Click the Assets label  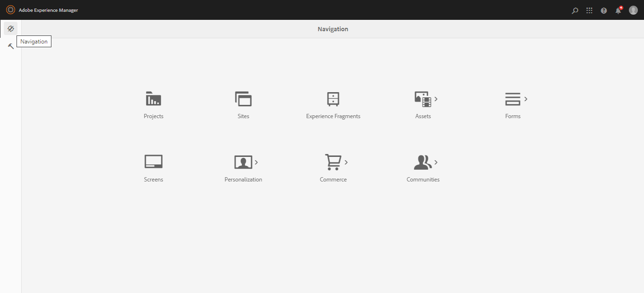(423, 116)
